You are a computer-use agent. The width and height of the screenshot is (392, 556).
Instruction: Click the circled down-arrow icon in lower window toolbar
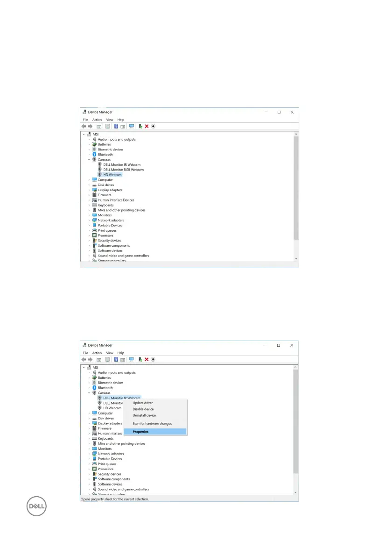click(153, 359)
